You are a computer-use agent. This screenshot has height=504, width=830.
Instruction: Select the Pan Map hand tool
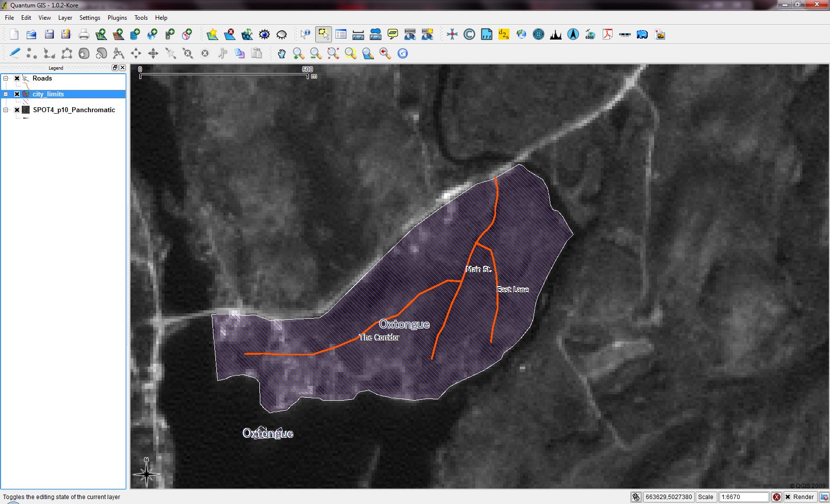coord(282,53)
